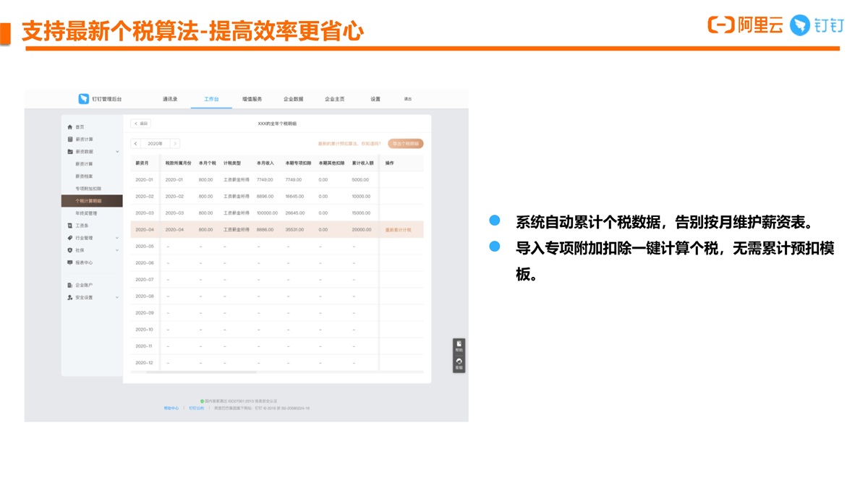
Task: Go to next year with right arrow
Action: click(x=174, y=144)
